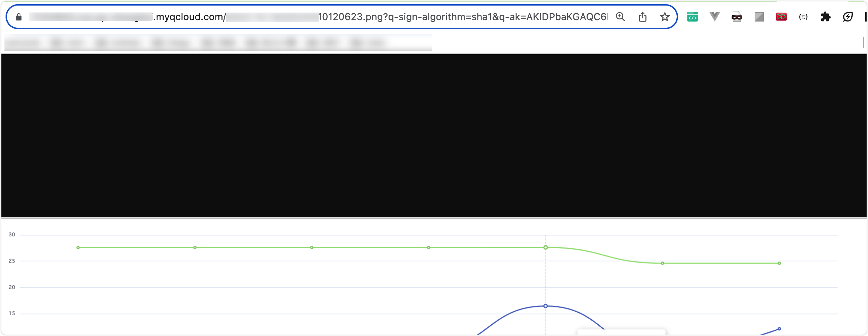
Task: Click the masked glasses extension icon
Action: click(737, 17)
